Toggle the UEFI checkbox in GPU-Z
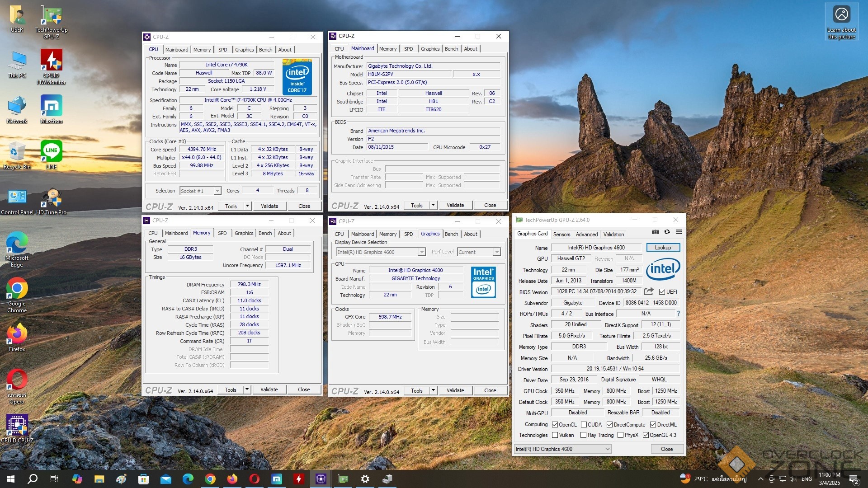This screenshot has height=488, width=868. [x=662, y=291]
